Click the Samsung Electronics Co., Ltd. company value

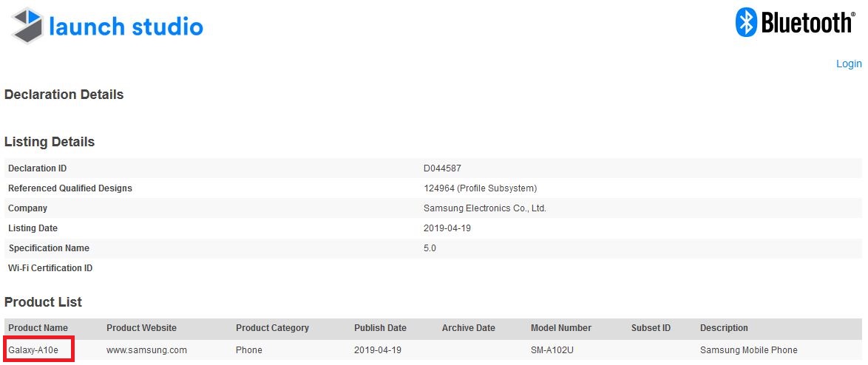click(x=485, y=208)
